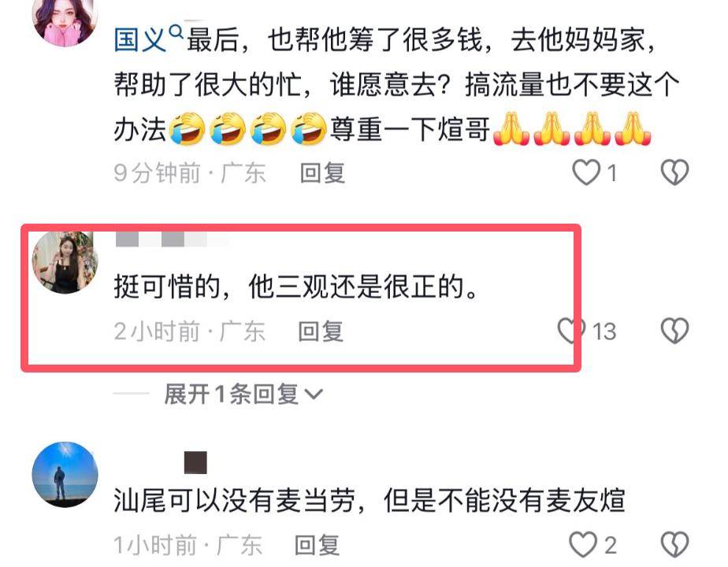Click the chevron beside 展开1条回复
Screen dimensions: 728x567
(x=314, y=395)
